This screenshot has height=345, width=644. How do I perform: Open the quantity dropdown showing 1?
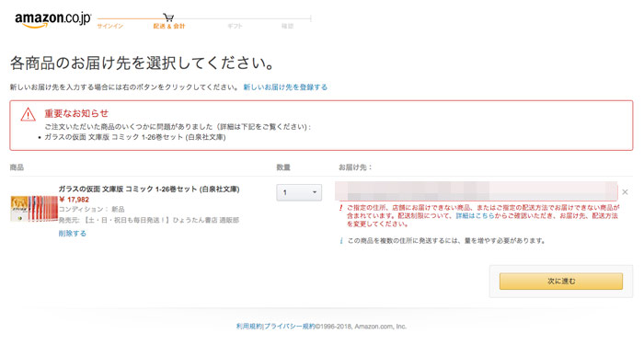299,192
